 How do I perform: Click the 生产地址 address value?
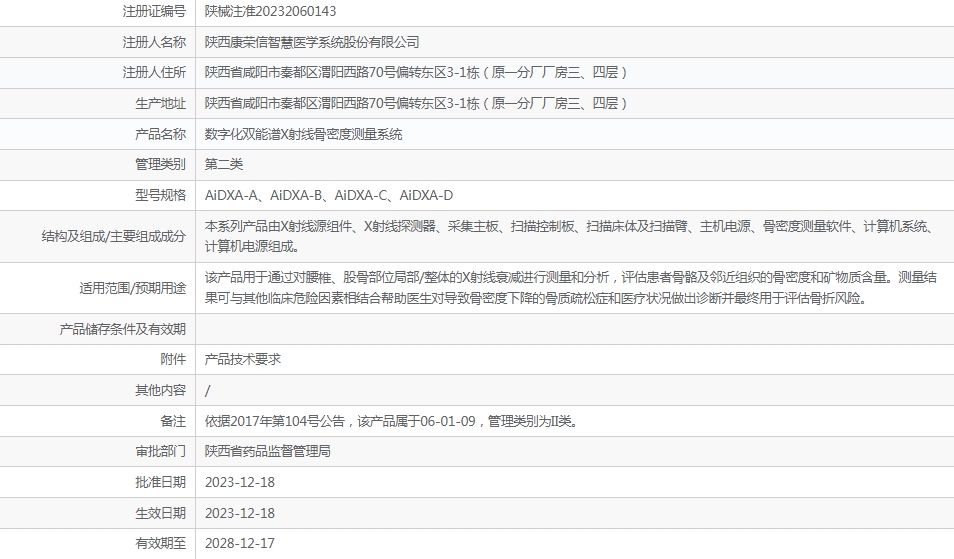[x=416, y=103]
